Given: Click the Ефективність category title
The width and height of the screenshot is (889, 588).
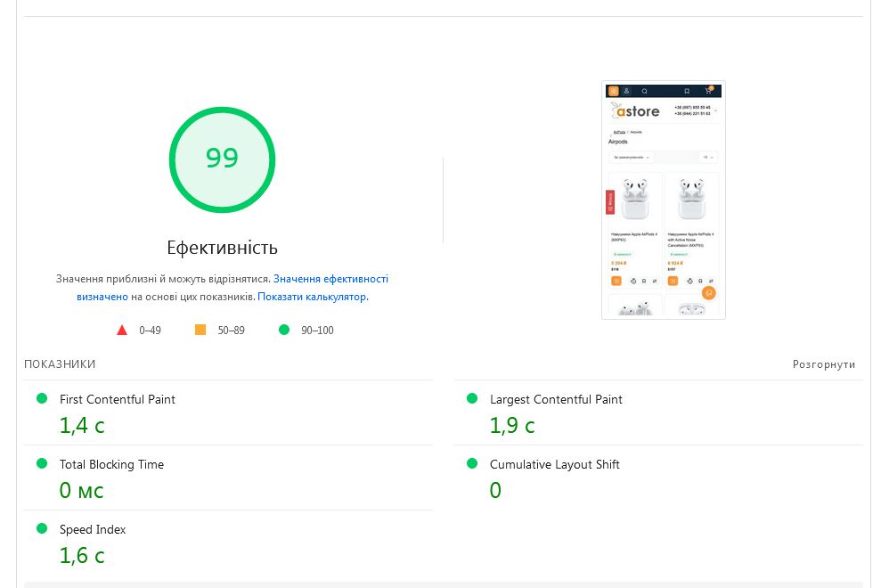Looking at the screenshot, I should point(222,248).
